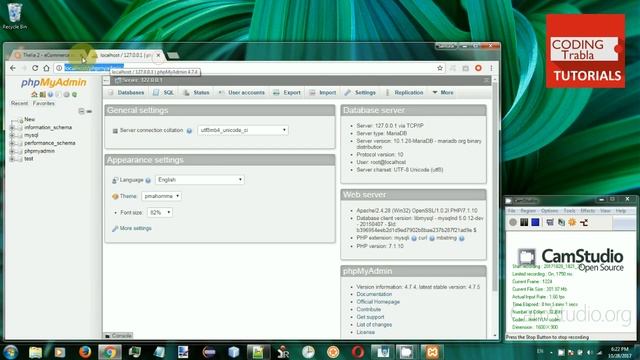
Task: Open the Official Homepage link
Action: [378, 302]
